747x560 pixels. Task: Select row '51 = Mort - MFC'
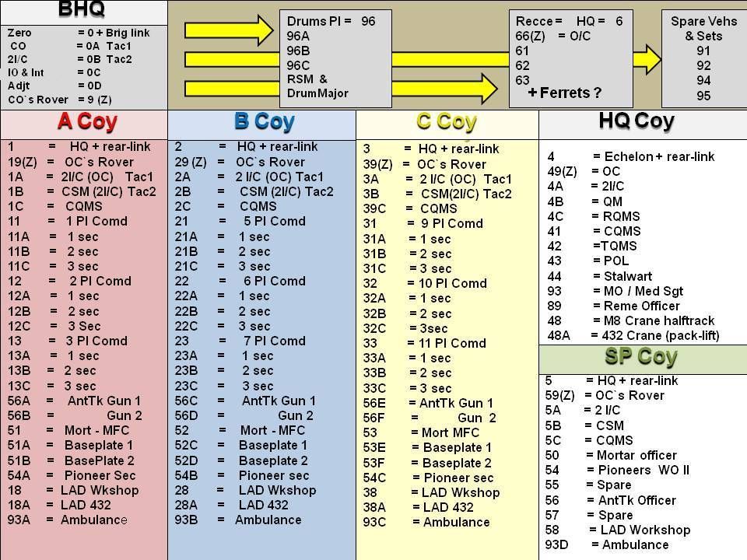[68, 430]
